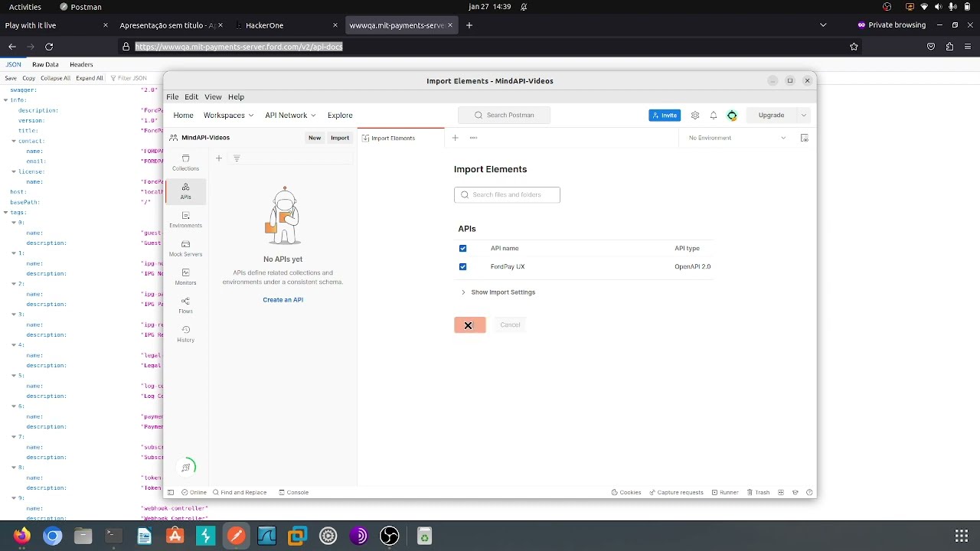Click the plus icon to create new API
Viewport: 980px width, 551px height.
[219, 158]
